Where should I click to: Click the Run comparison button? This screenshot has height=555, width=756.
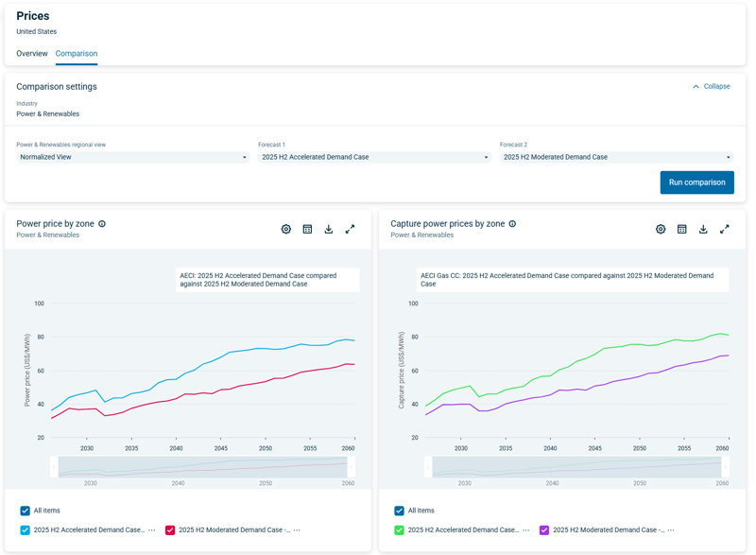point(696,182)
